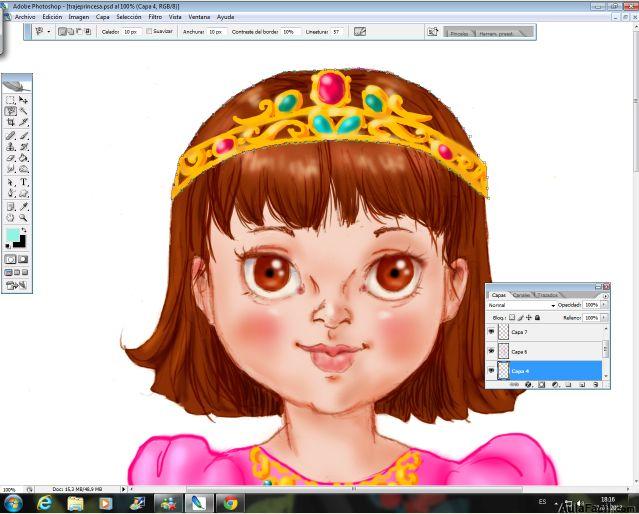Switch to the Canales tab
The width and height of the screenshot is (639, 514).
[x=521, y=295]
